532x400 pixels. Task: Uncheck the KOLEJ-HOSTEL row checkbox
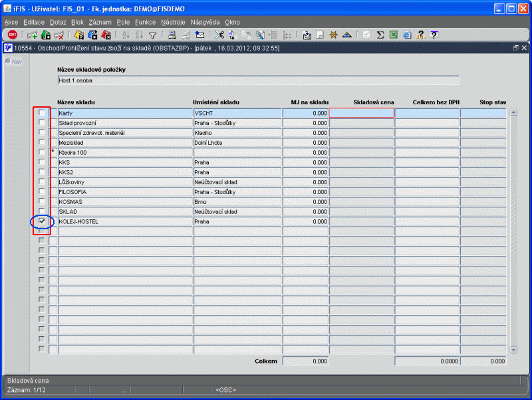43,221
